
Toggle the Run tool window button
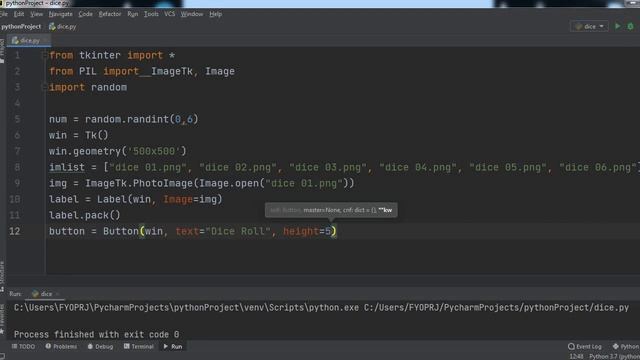(x=173, y=347)
